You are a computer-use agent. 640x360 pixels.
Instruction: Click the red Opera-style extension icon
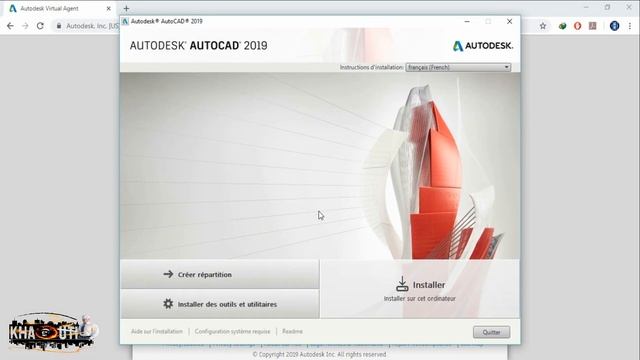click(577, 26)
